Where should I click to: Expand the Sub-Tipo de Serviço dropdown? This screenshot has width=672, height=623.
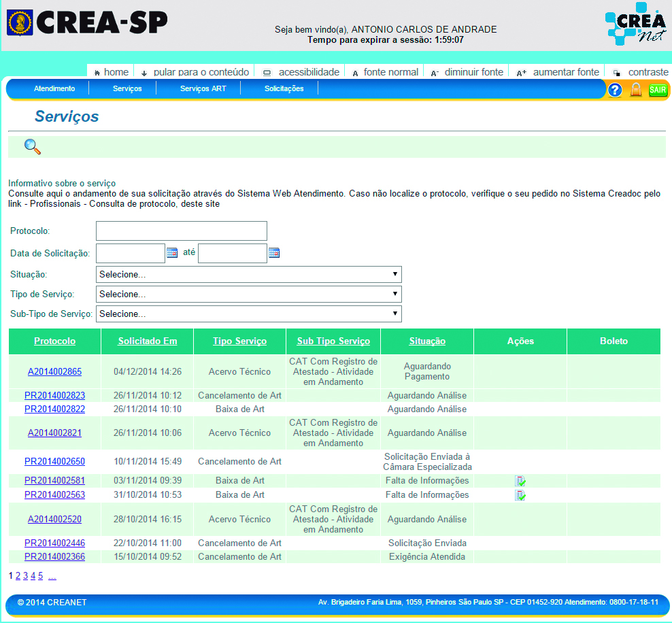coord(248,314)
